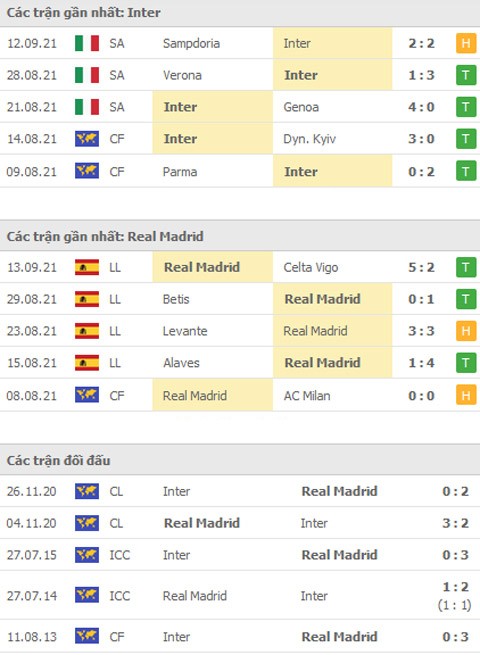
Task: Click the green T badge on Alaves row
Action: (x=466, y=363)
